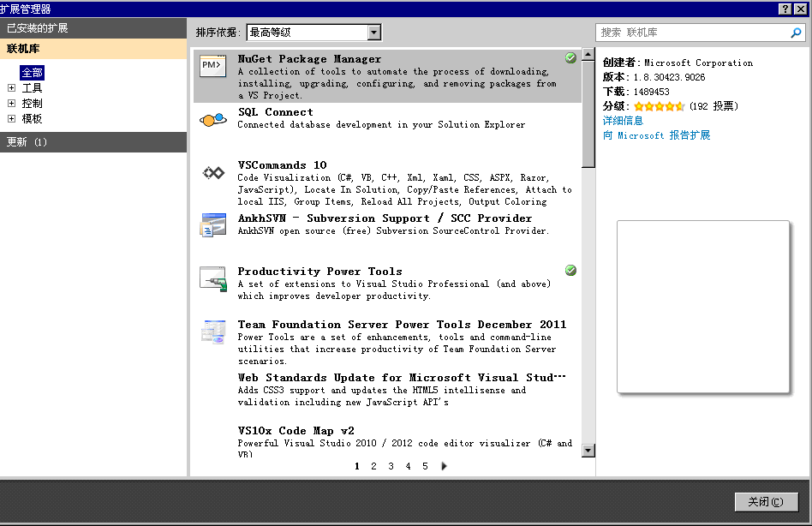The image size is (812, 526).
Task: Expand the 工具 tree node
Action: [11, 88]
